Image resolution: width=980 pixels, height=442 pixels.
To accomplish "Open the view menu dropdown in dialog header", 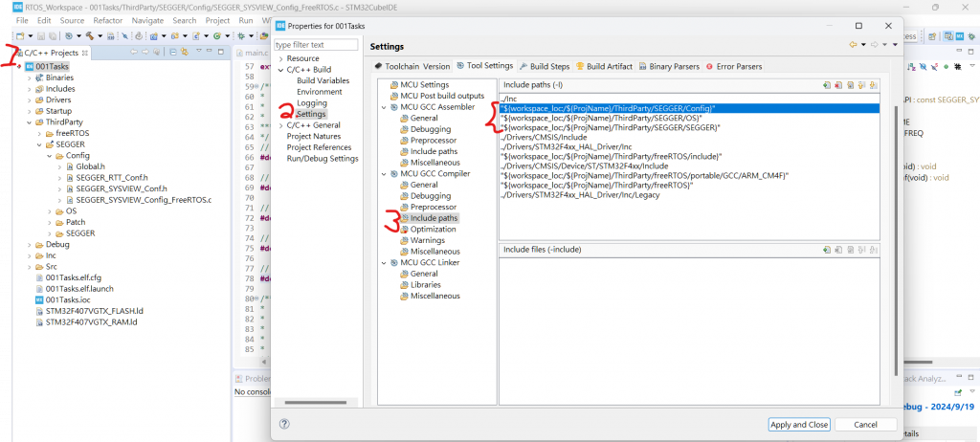I will pos(895,44).
